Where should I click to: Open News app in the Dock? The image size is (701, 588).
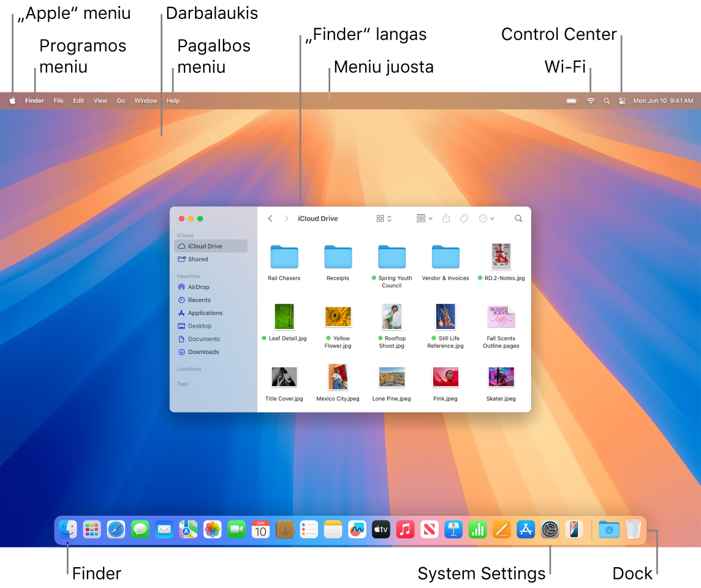[x=430, y=530]
